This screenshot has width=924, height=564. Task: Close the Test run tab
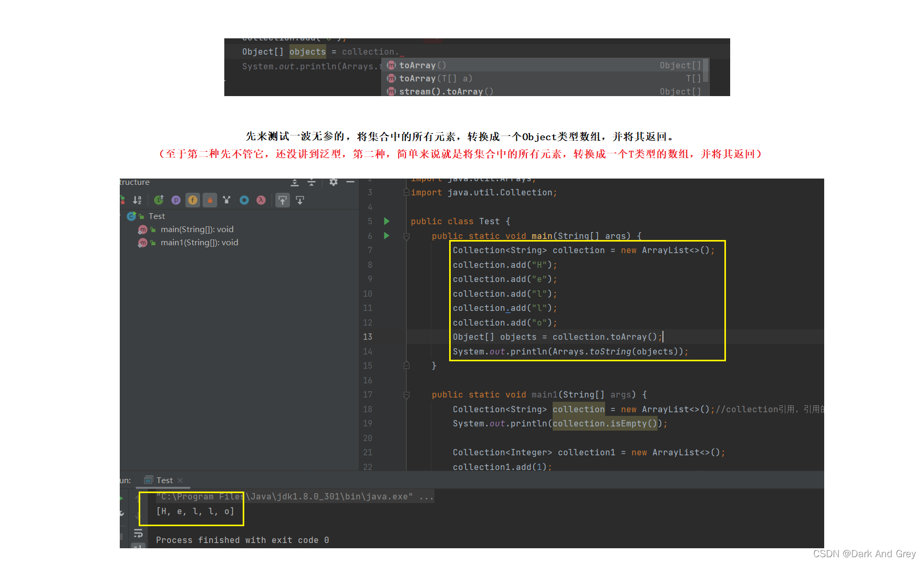tap(180, 481)
